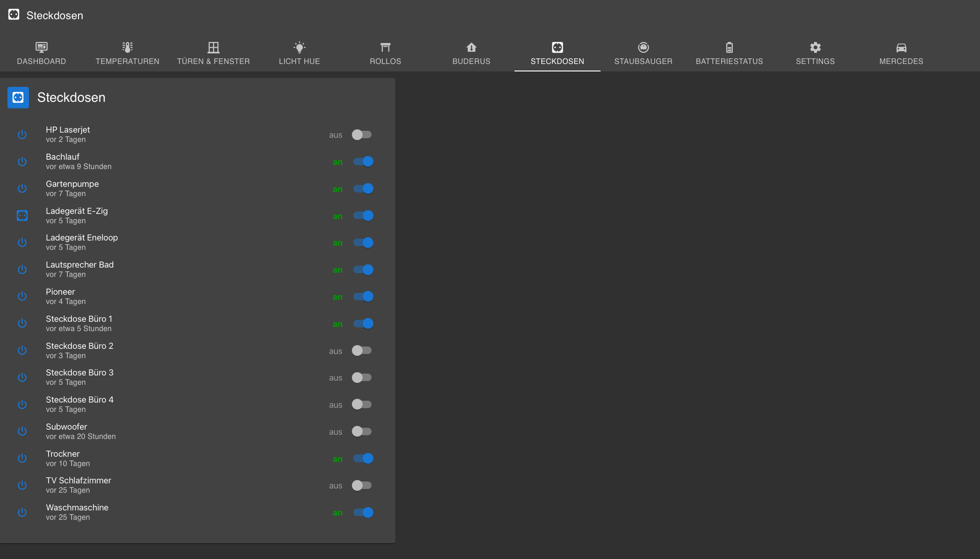980x559 pixels.
Task: Click the blue Steckdosen card header icon
Action: (x=18, y=97)
